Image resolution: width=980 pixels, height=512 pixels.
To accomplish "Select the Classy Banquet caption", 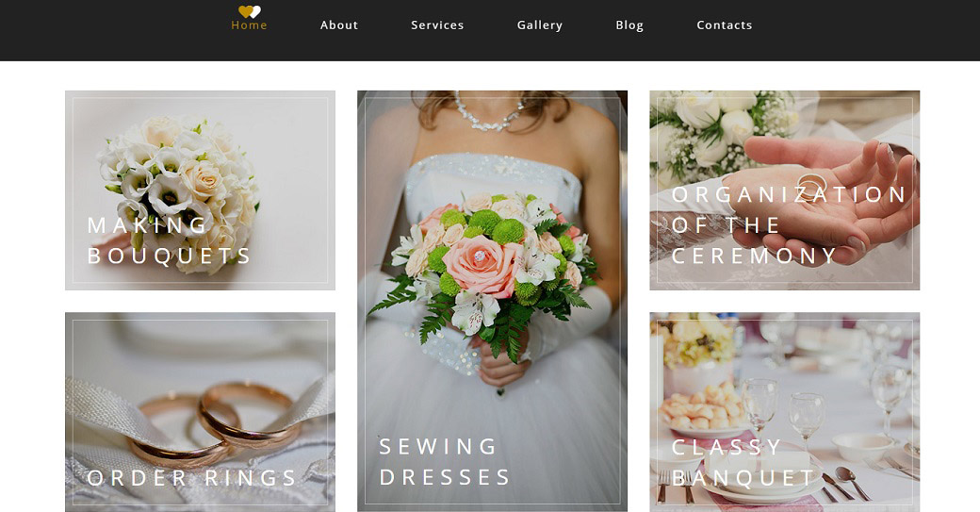I will [x=743, y=462].
